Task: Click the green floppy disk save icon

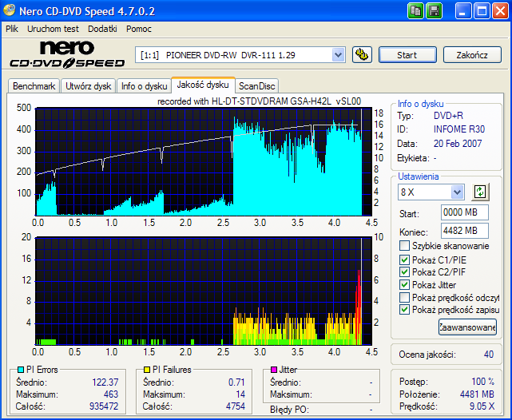Action: (434, 10)
